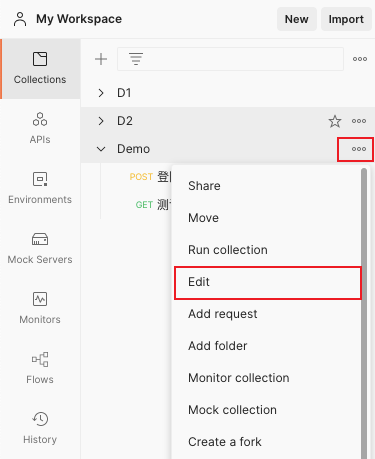The image size is (375, 459).
Task: Click into the collections filter field
Action: (230, 59)
